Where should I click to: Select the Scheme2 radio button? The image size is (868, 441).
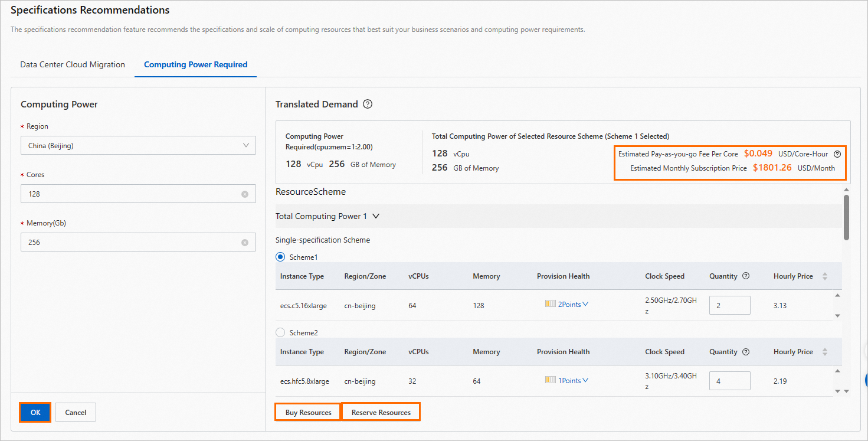coord(280,332)
